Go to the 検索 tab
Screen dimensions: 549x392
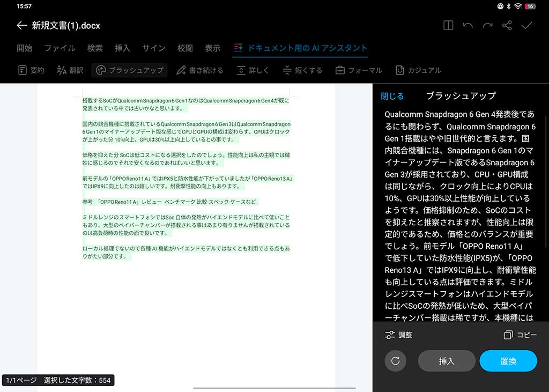pyautogui.click(x=95, y=48)
